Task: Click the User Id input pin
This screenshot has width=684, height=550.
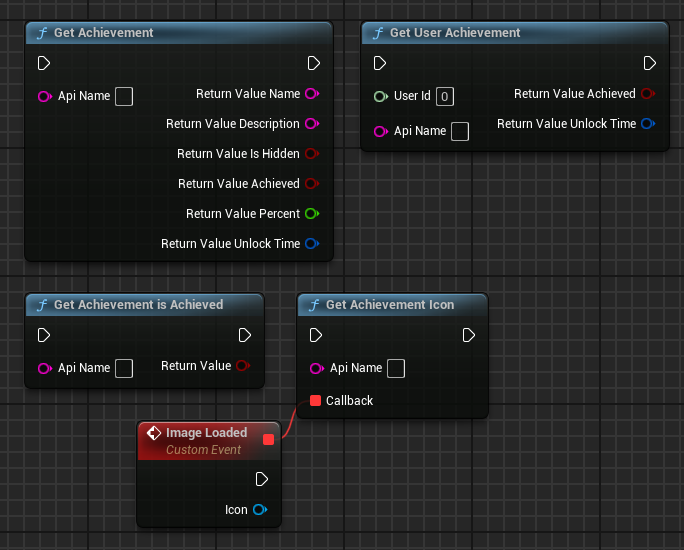Action: (380, 96)
